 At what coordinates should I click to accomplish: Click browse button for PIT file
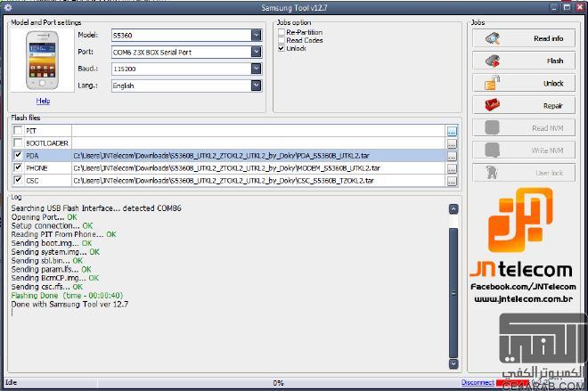click(x=452, y=131)
